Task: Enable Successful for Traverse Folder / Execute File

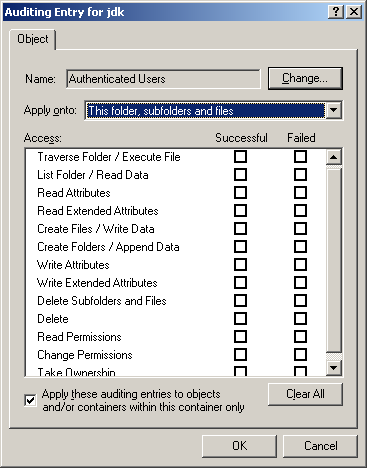Action: point(240,157)
